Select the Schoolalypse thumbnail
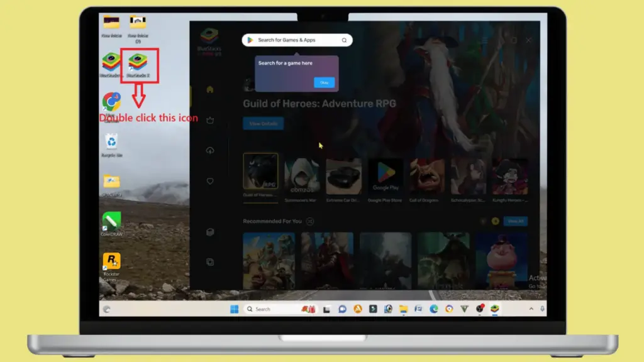644x362 pixels. pyautogui.click(x=469, y=176)
